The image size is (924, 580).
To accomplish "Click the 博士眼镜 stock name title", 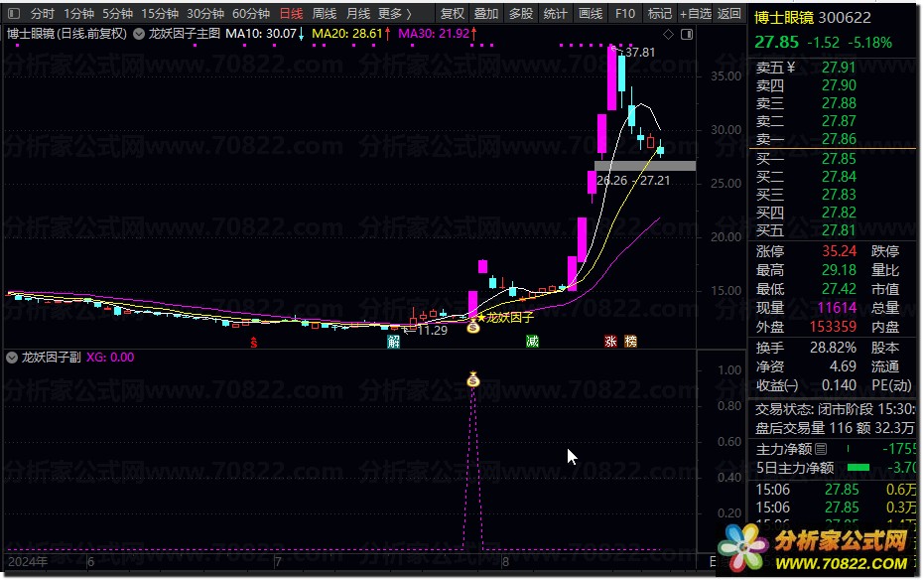I will 782,18.
